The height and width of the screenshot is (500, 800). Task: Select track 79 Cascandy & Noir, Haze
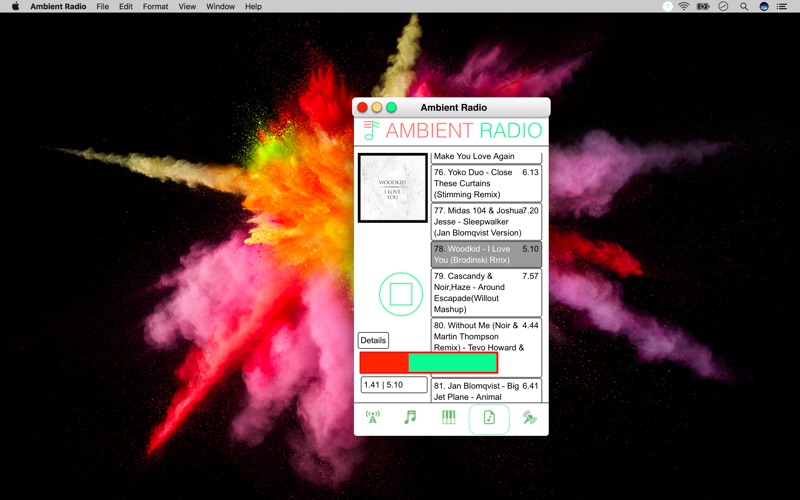pos(486,292)
